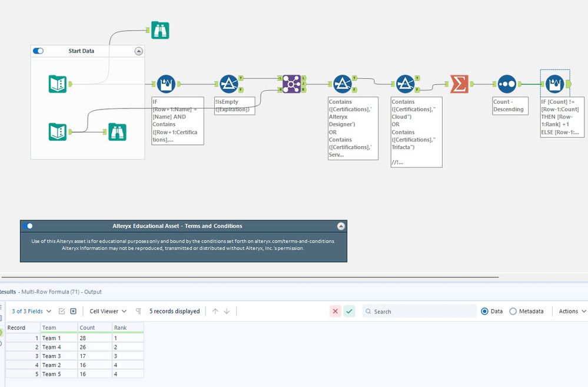588x387 pixels.
Task: Open the Cell Viewer dropdown
Action: [108, 311]
